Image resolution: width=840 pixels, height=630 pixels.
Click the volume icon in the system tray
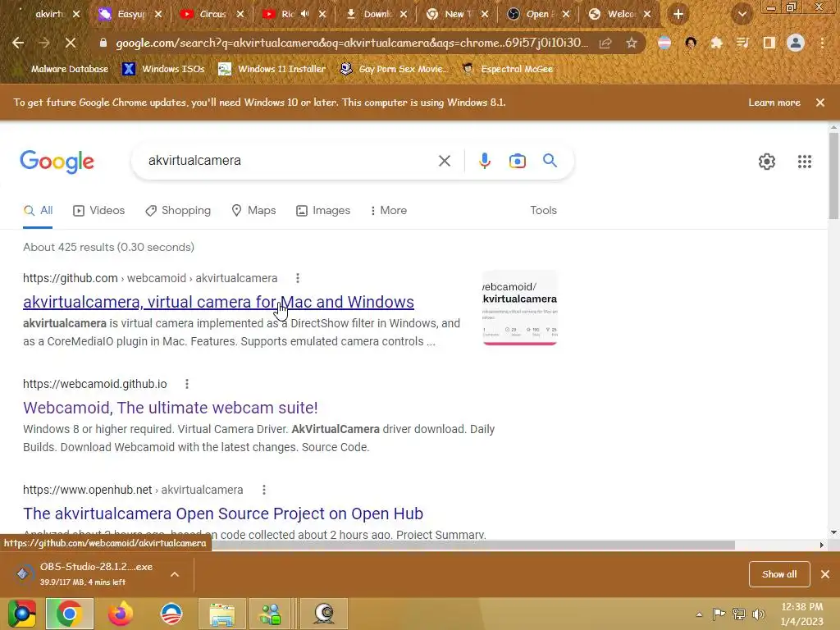[758, 614]
